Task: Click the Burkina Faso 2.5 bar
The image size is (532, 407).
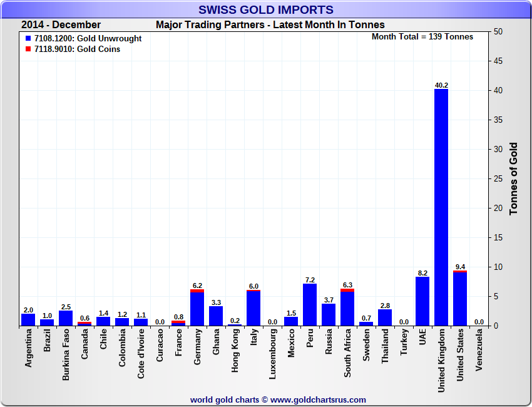Action: click(x=66, y=318)
